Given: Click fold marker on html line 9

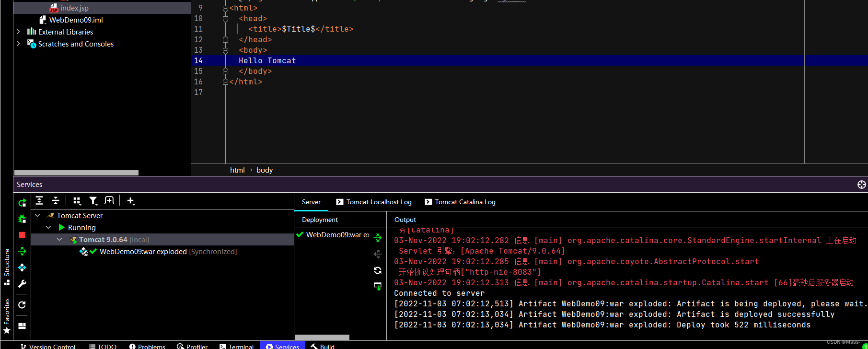Looking at the screenshot, I should (225, 8).
